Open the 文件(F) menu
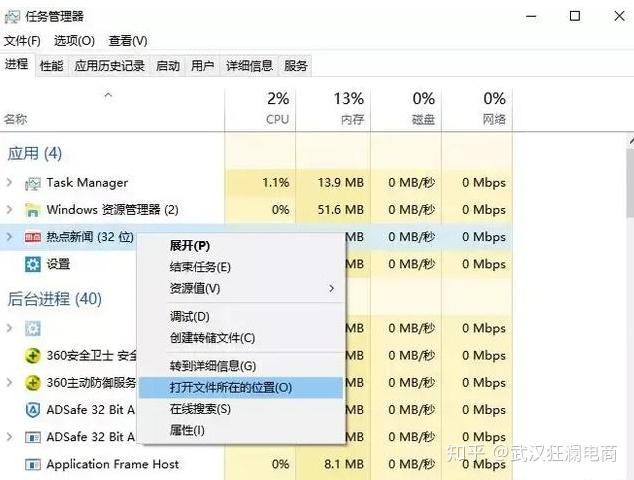 tap(22, 41)
